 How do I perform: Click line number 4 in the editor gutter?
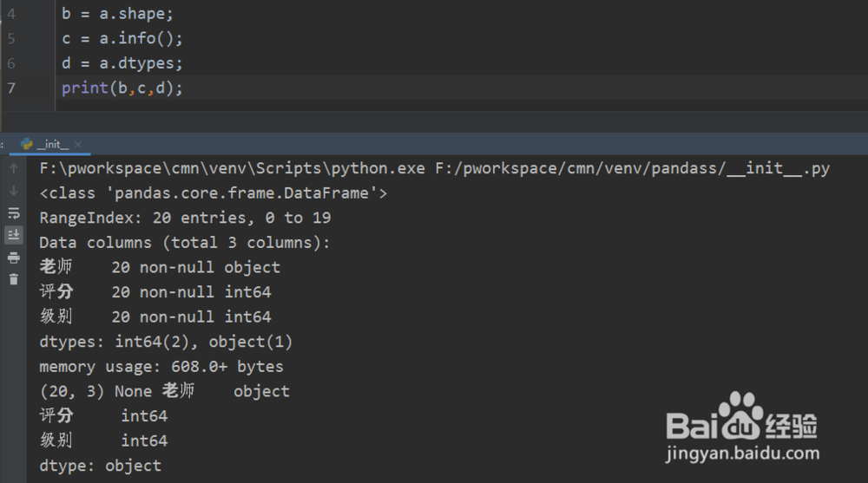click(x=10, y=15)
